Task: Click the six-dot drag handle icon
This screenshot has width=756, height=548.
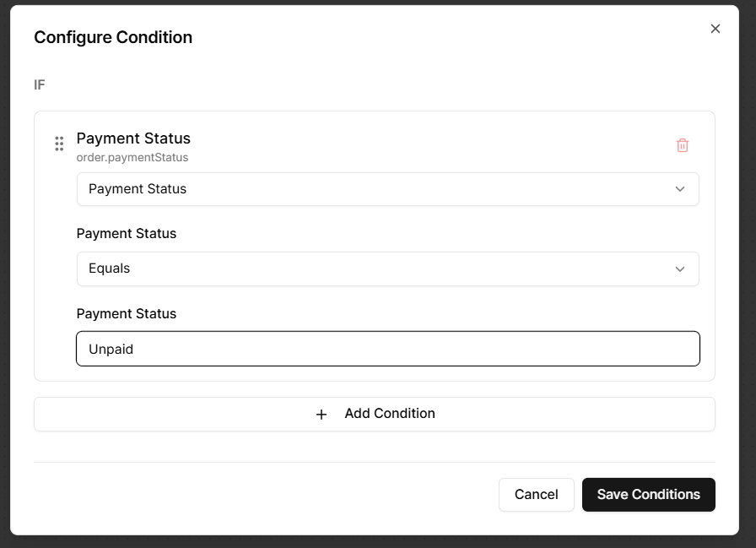Action: (59, 144)
